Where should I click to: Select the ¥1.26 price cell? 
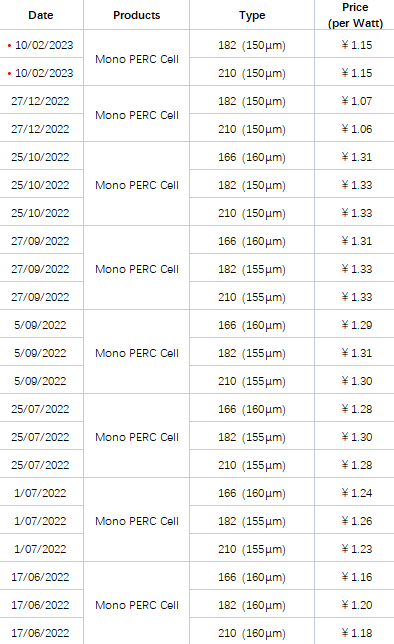pos(357,521)
